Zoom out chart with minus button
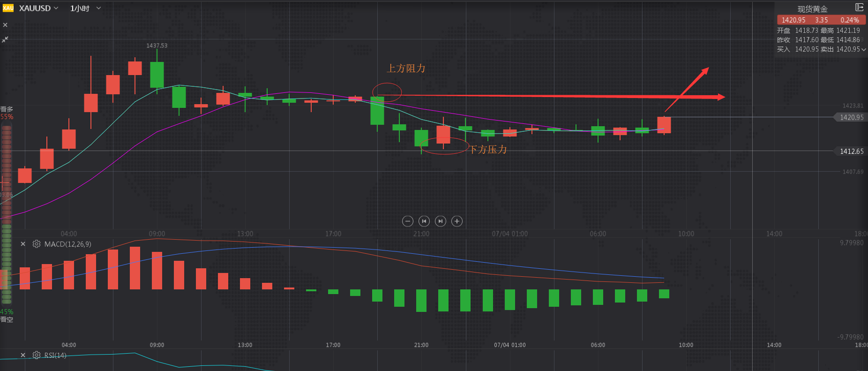The width and height of the screenshot is (868, 371). click(x=408, y=221)
